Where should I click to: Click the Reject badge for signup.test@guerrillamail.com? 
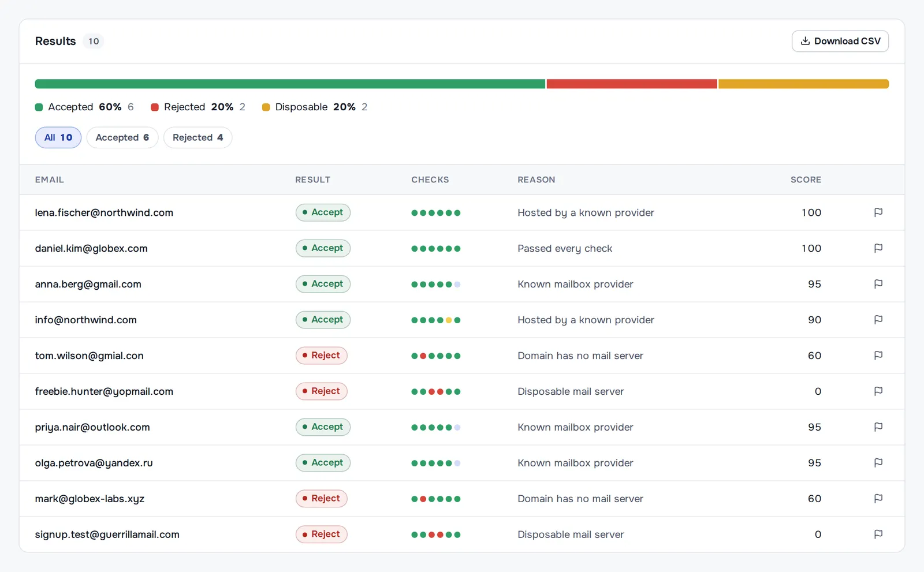click(x=321, y=534)
